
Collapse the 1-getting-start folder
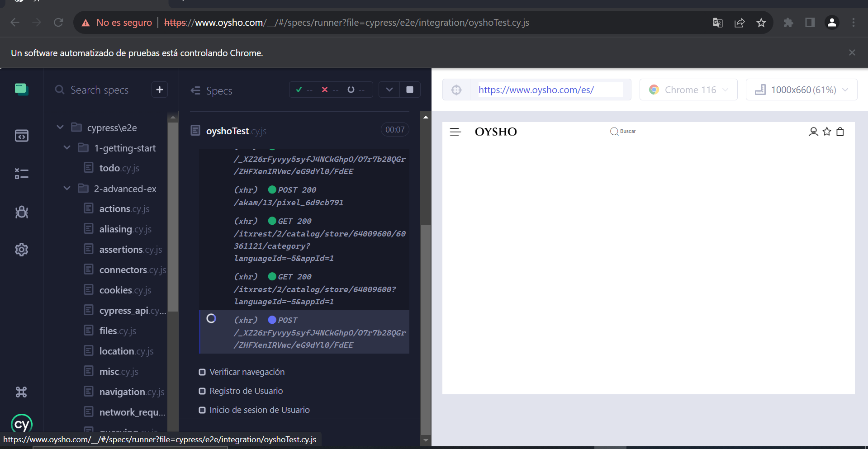[67, 148]
